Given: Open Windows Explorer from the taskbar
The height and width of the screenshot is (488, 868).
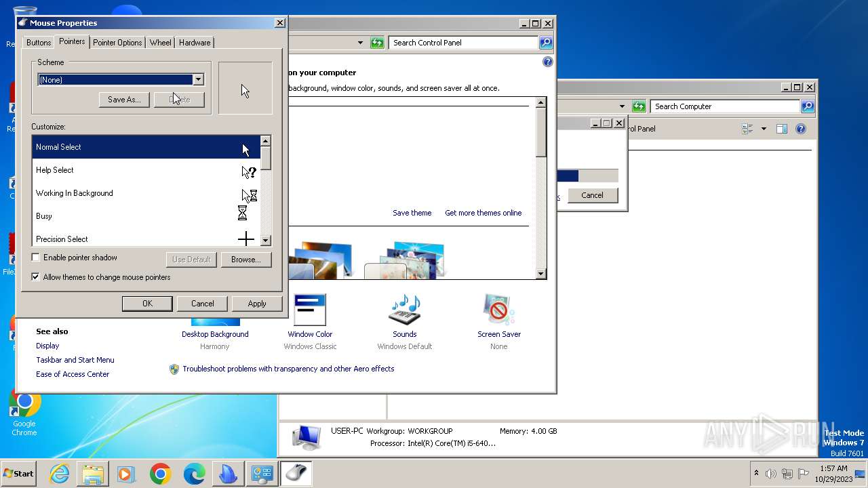Looking at the screenshot, I should pos(93,474).
